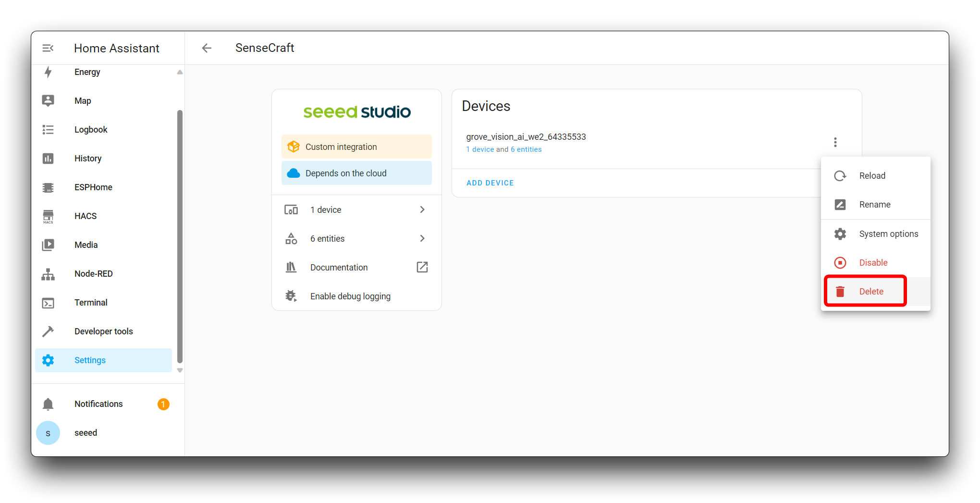Open Media in the sidebar
This screenshot has width=980, height=503.
point(103,245)
